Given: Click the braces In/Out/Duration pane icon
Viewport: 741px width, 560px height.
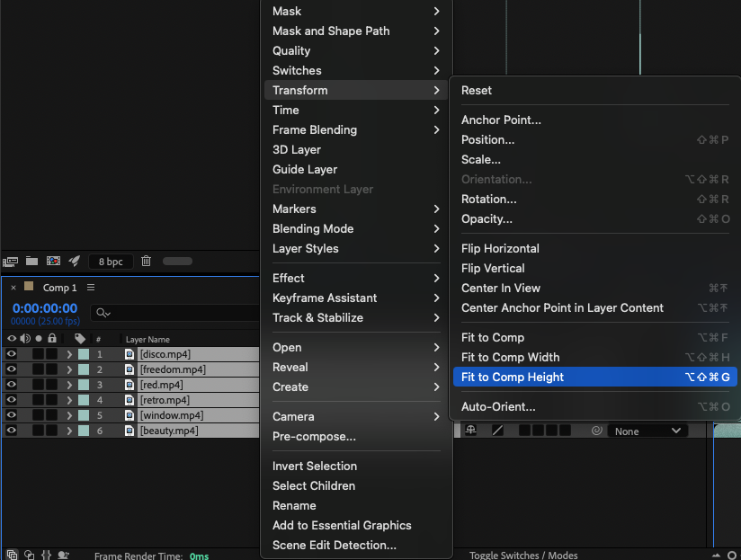Looking at the screenshot, I should pyautogui.click(x=47, y=555).
